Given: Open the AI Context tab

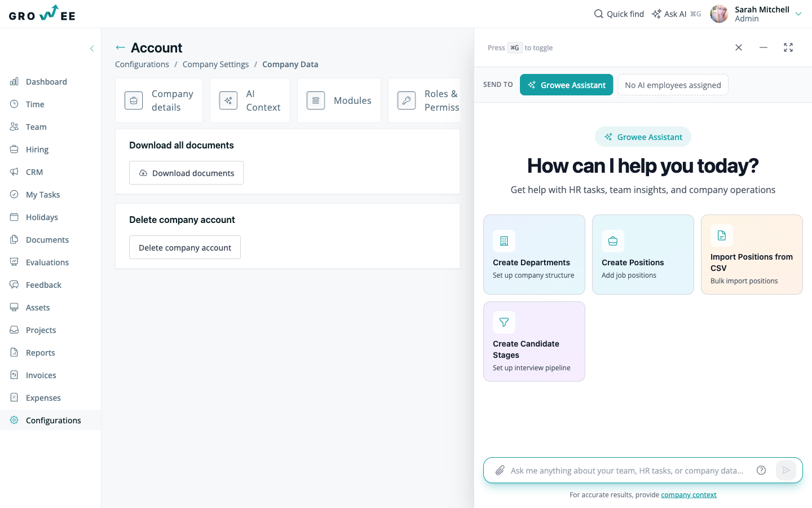Looking at the screenshot, I should (250, 100).
